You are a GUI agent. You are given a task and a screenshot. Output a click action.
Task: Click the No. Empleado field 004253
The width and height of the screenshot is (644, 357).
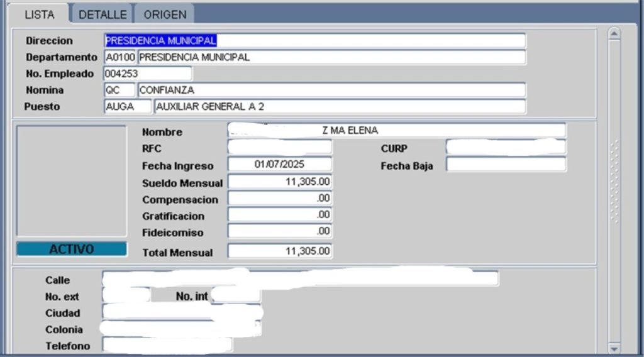tap(147, 74)
